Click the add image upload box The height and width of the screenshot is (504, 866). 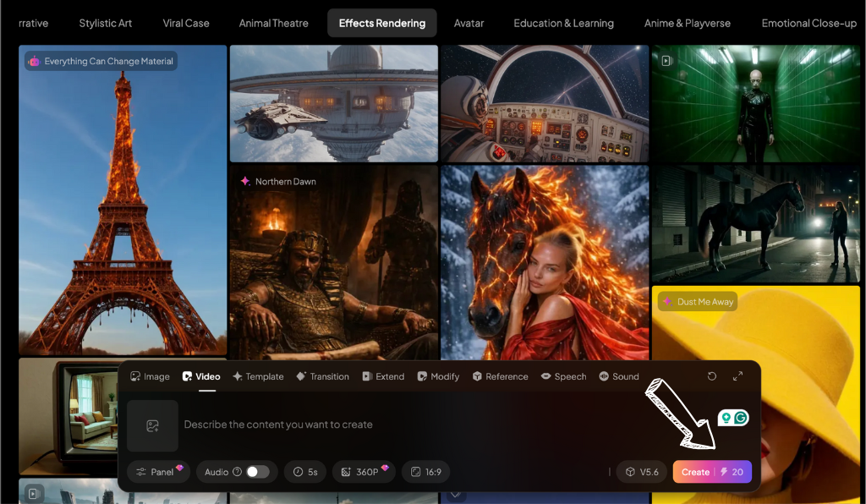pos(152,425)
